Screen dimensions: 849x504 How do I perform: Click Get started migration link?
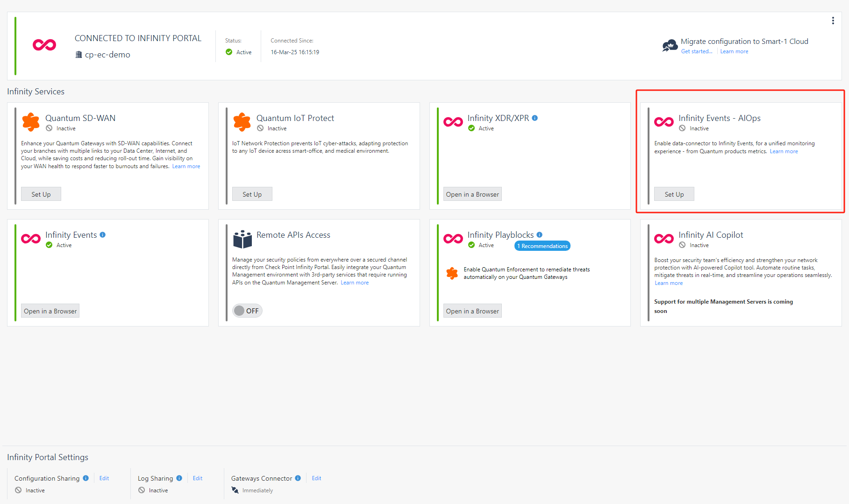pos(696,51)
